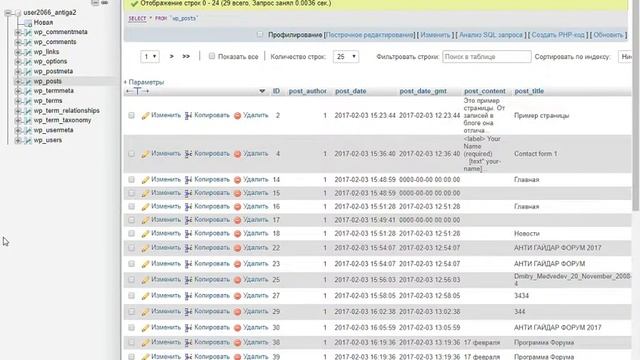Viewport: 640px width, 360px height.
Task: Enable the Профилирование checkbox
Action: 260,35
